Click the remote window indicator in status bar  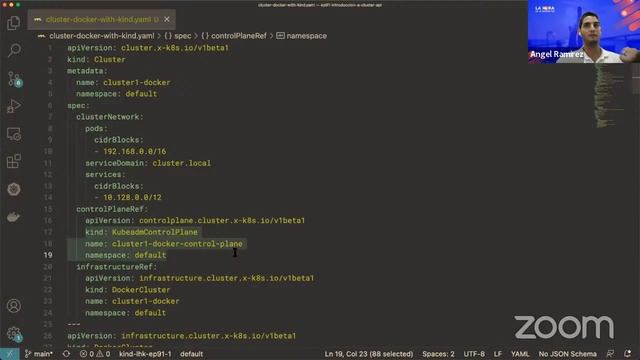(x=9, y=354)
